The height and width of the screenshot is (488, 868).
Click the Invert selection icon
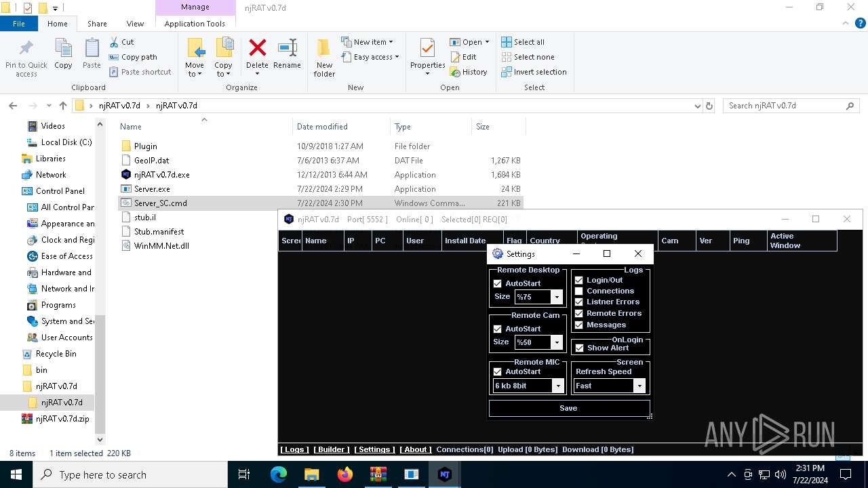507,72
